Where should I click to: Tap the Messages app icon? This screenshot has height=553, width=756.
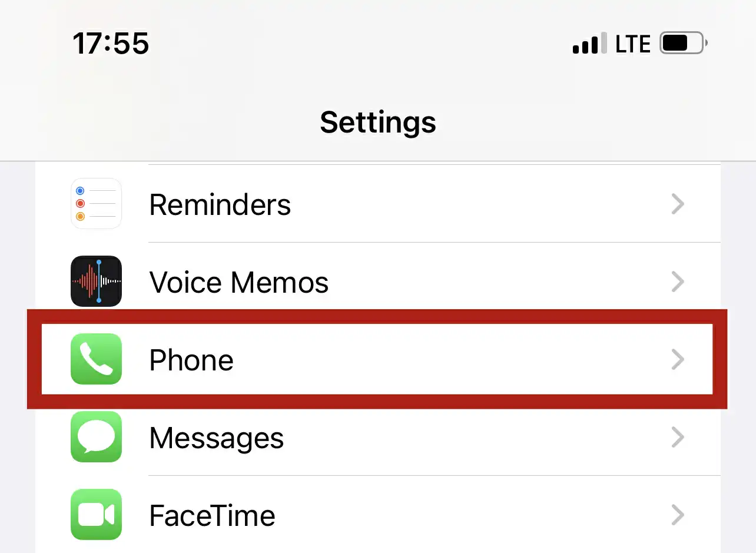[96, 437]
